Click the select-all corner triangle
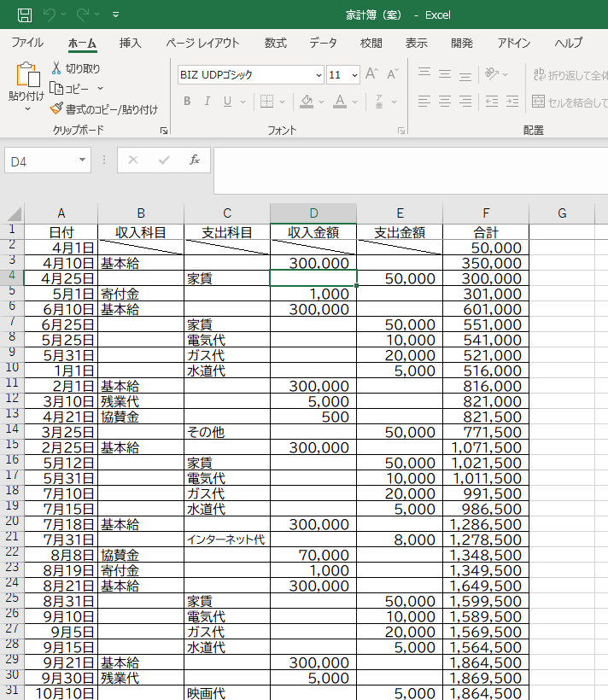Viewport: 608px width, 700px height. tap(15, 213)
